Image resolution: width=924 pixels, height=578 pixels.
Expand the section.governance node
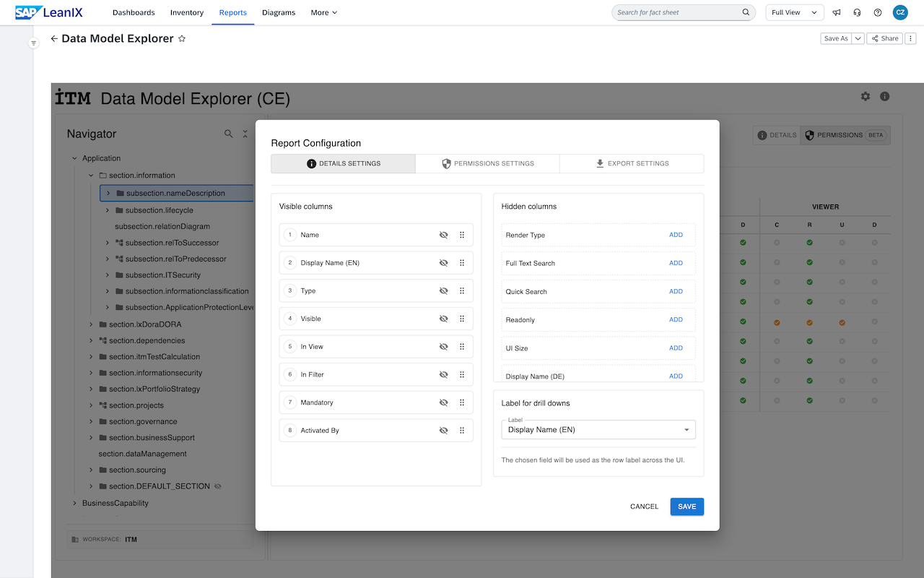pos(91,422)
